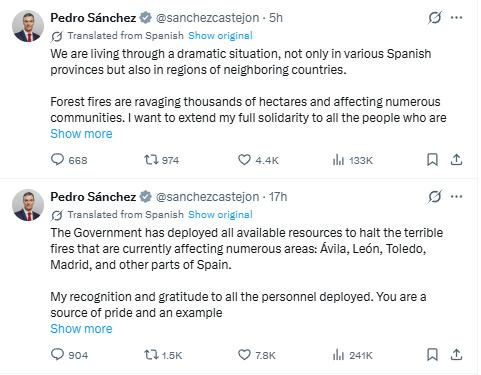Share the 5h forest fires post
The width and height of the screenshot is (481, 375).
456,160
